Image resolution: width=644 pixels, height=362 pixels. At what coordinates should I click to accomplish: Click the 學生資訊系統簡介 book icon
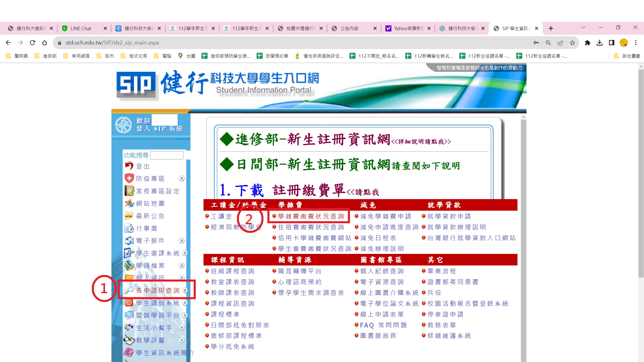[129, 352]
